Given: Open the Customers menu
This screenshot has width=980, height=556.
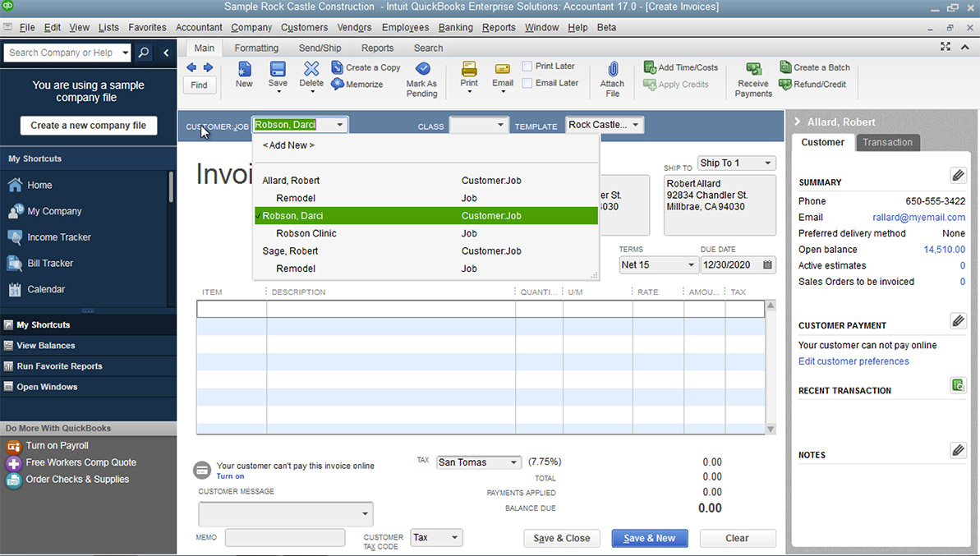Looking at the screenshot, I should [x=305, y=27].
